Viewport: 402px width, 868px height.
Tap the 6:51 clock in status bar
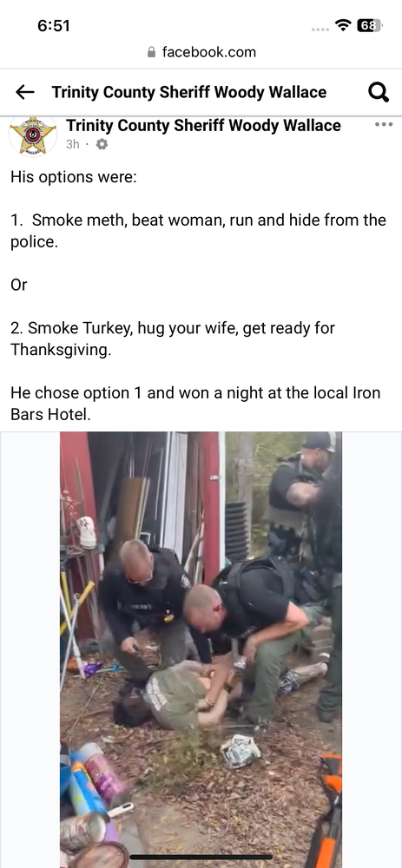[x=54, y=25]
